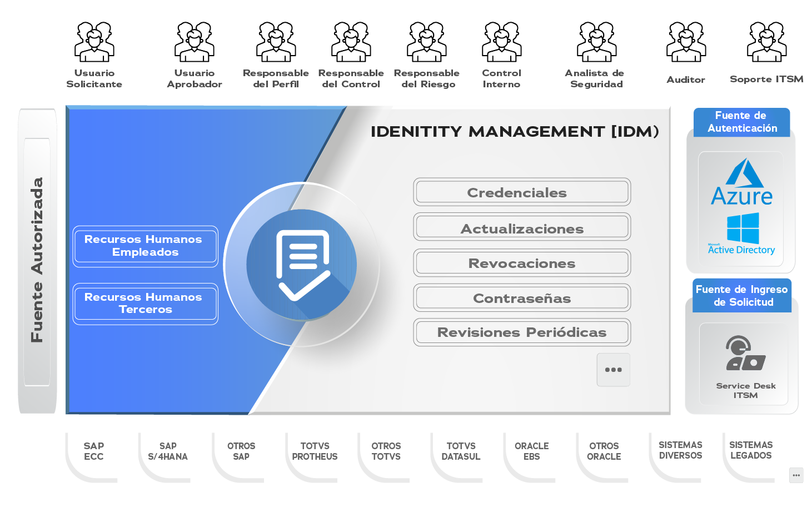The width and height of the screenshot is (812, 507).
Task: Click the Control Interno people icon
Action: [x=502, y=42]
